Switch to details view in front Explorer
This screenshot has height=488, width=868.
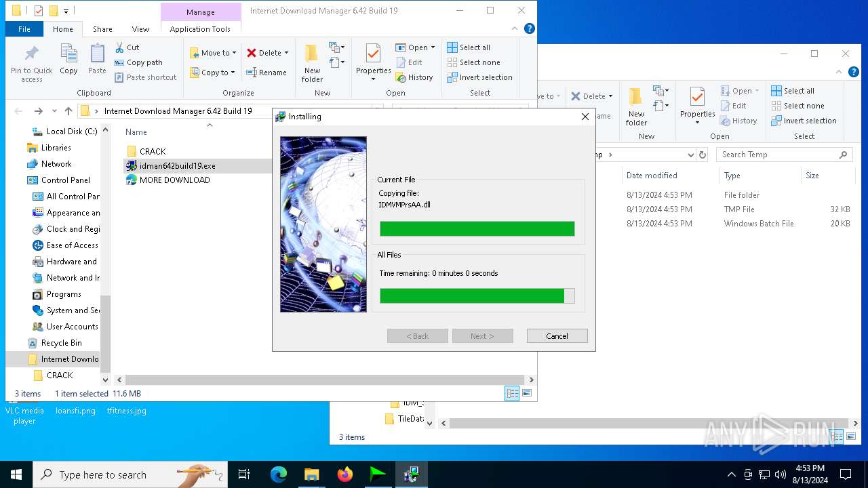click(x=513, y=393)
